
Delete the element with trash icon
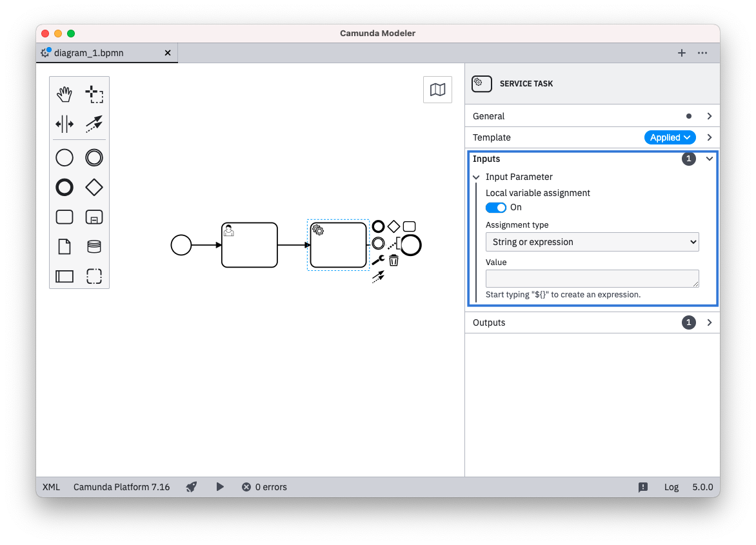click(393, 261)
